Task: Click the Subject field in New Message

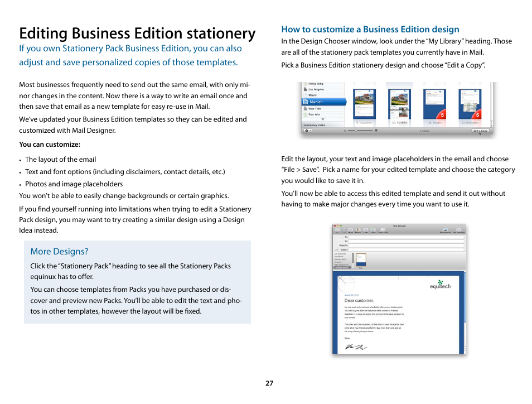Action: (x=406, y=249)
